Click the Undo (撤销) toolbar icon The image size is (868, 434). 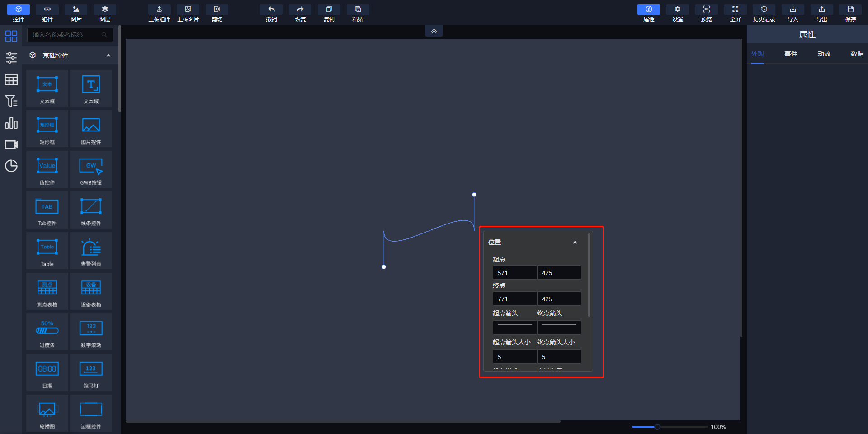tap(271, 13)
